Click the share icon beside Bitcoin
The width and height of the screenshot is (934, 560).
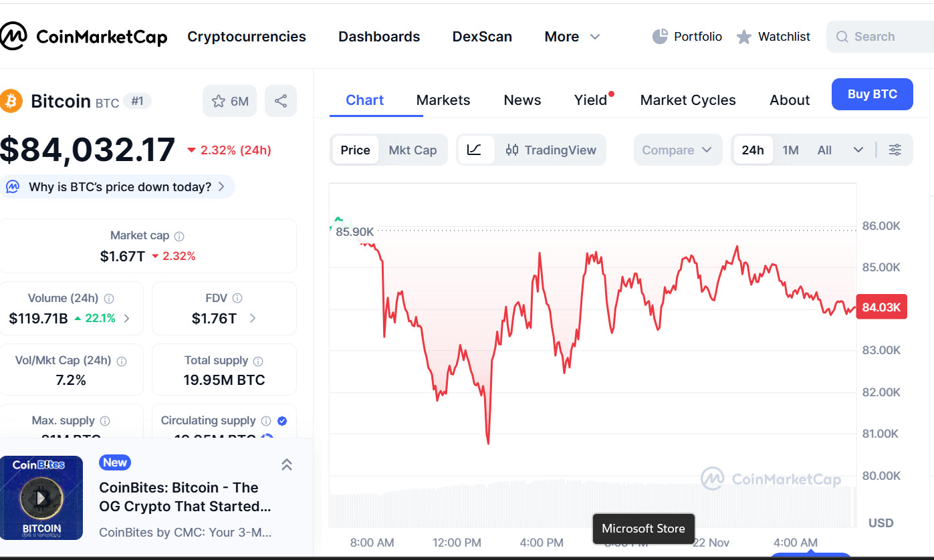[x=281, y=101]
